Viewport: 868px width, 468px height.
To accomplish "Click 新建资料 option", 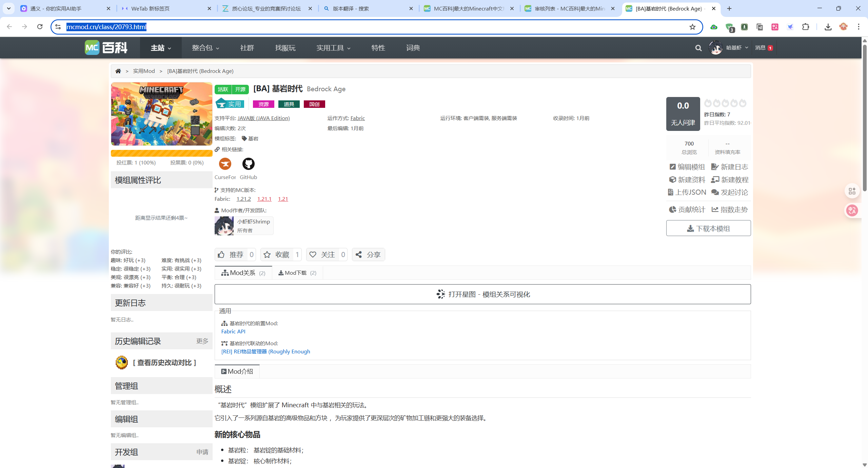I will [687, 180].
